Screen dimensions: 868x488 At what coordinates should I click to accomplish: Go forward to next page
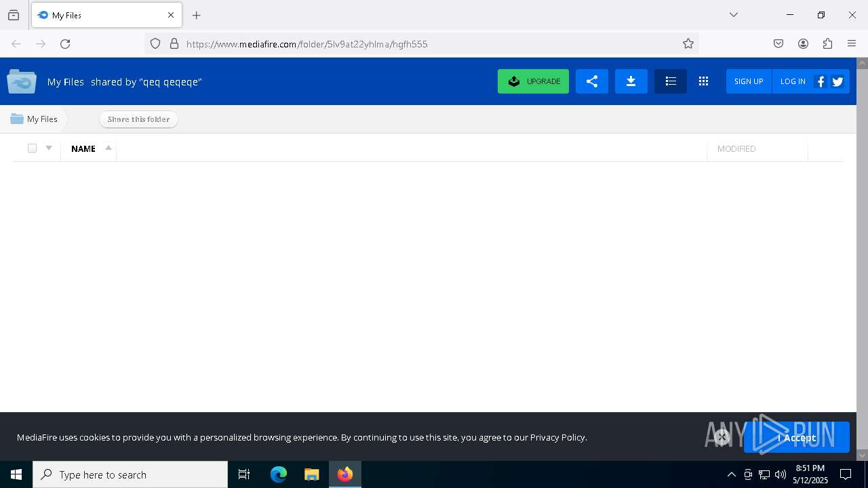click(41, 43)
